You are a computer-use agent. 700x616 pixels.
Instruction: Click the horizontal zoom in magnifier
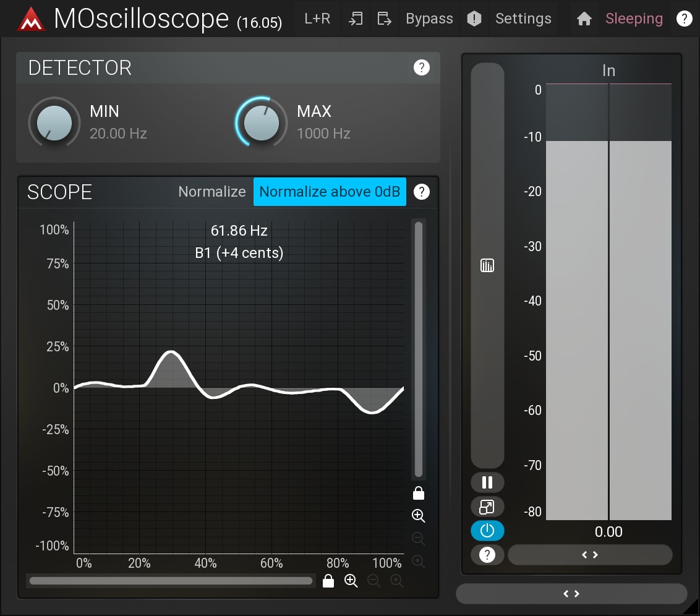point(351,581)
